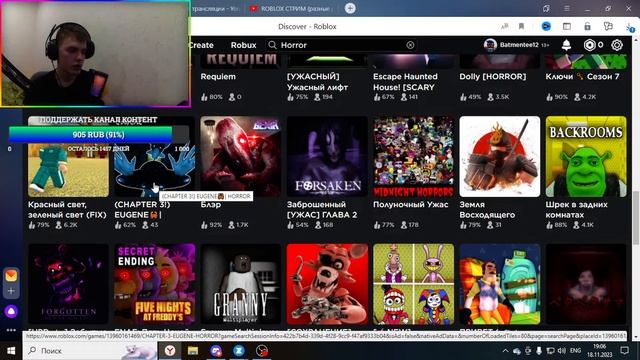Click the page vertical scrollbar
The image size is (640, 360).
(636, 218)
